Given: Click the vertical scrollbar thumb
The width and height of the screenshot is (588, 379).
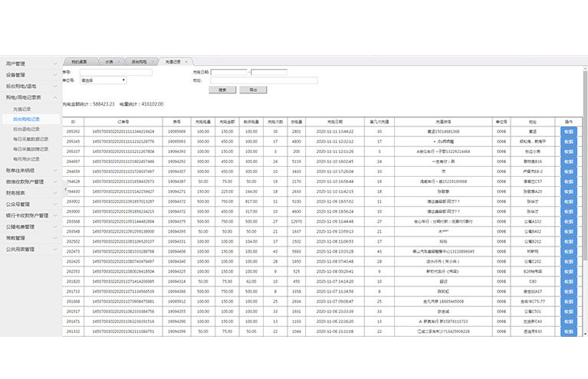Looking at the screenshot, I should pyautogui.click(x=585, y=165).
